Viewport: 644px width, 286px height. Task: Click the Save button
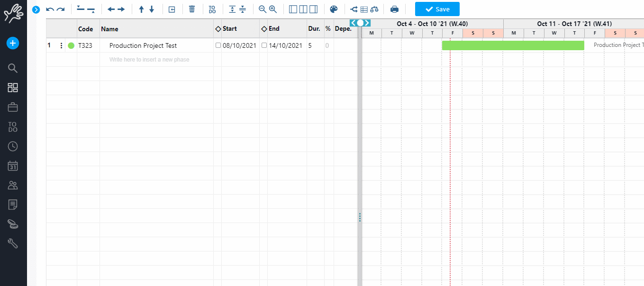(437, 9)
